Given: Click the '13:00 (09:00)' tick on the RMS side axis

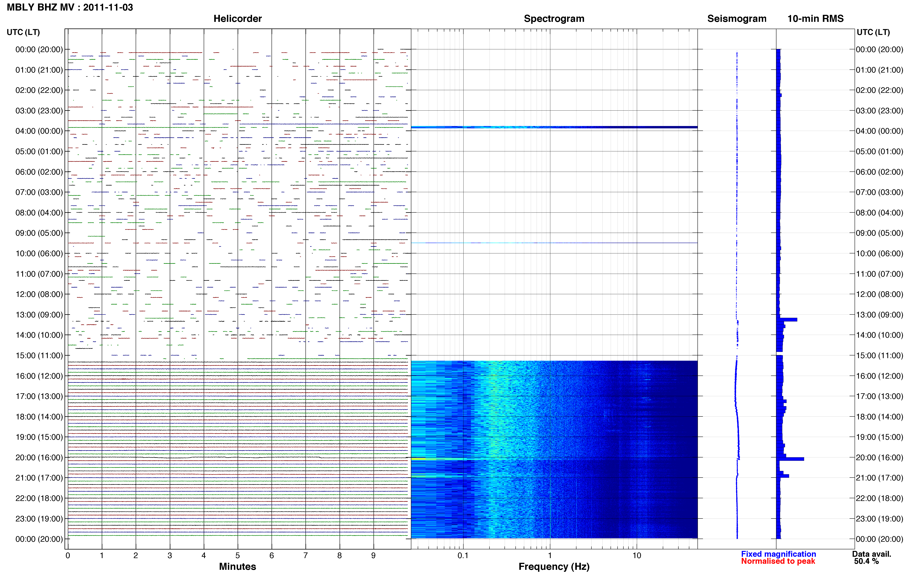Looking at the screenshot, I should point(879,315).
